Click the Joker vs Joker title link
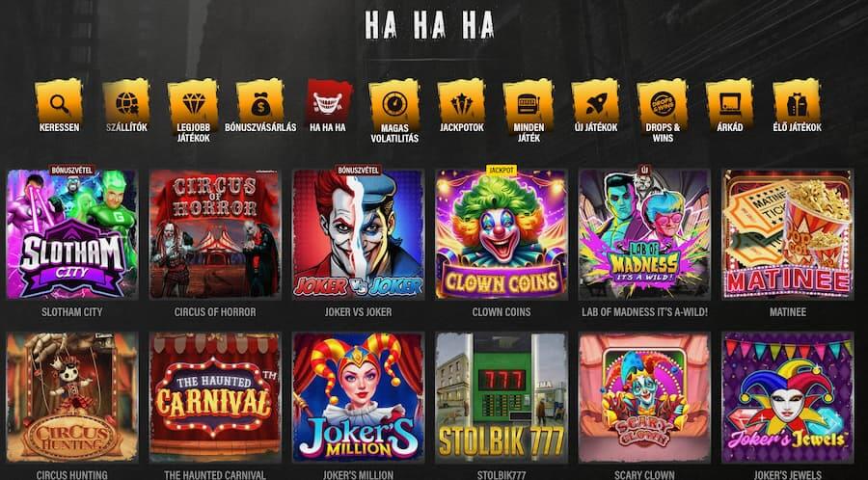This screenshot has height=480, width=868. click(x=358, y=312)
